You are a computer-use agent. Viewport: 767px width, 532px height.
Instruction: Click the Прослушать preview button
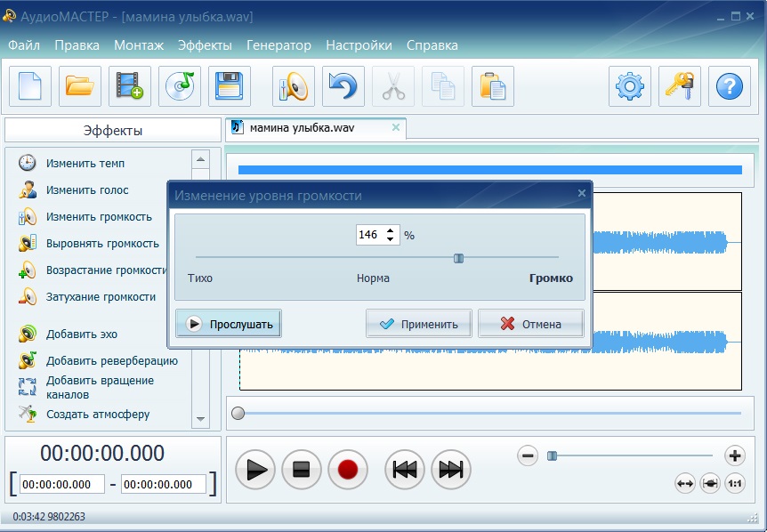pyautogui.click(x=230, y=324)
